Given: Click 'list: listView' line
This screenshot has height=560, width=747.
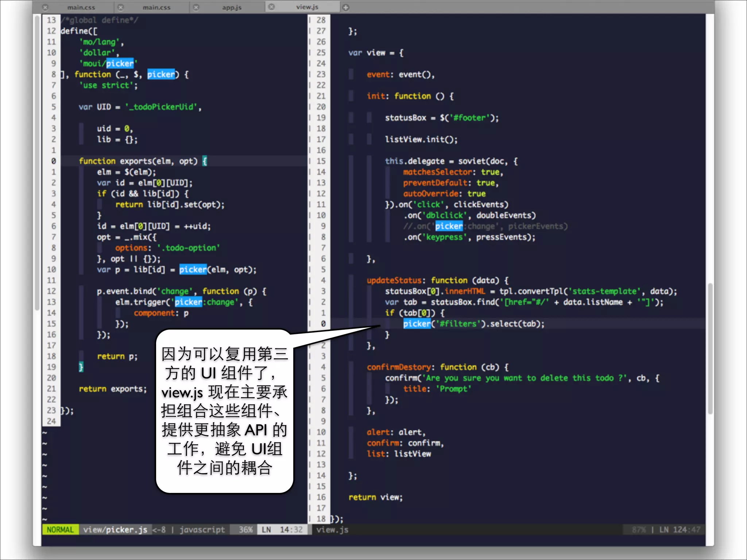Looking at the screenshot, I should tap(399, 454).
